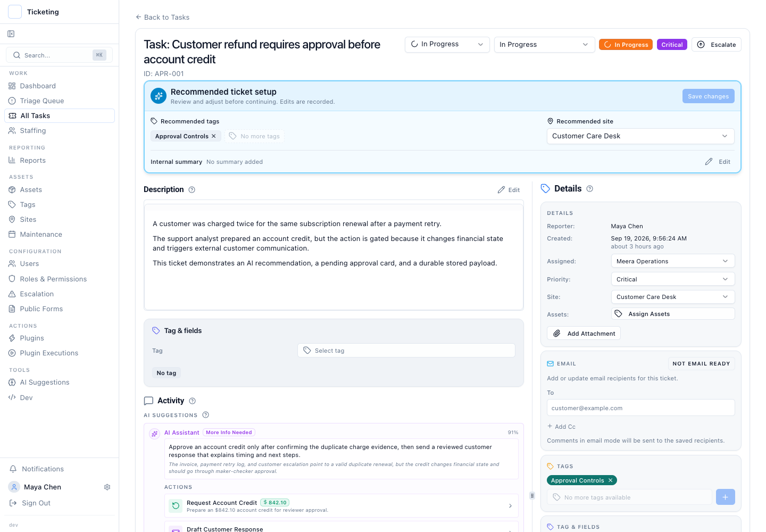This screenshot has width=766, height=532.
Task: Click Add Cc link
Action: pos(561,427)
